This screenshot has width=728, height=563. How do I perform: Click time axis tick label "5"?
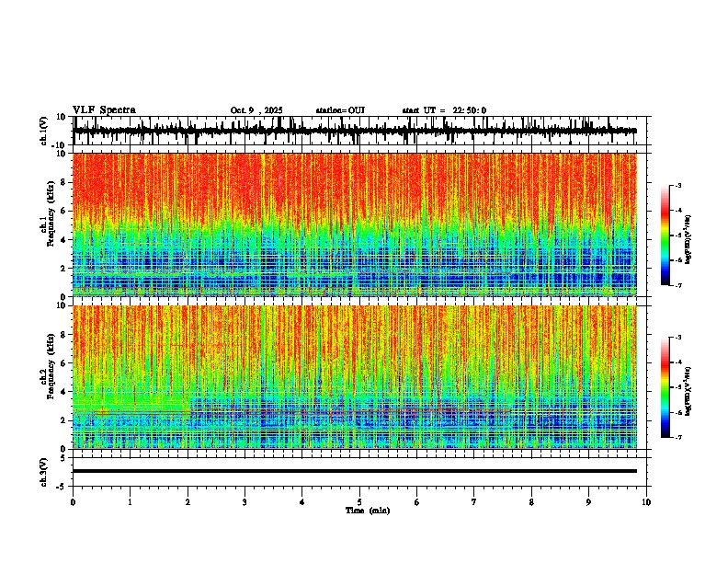click(x=359, y=502)
